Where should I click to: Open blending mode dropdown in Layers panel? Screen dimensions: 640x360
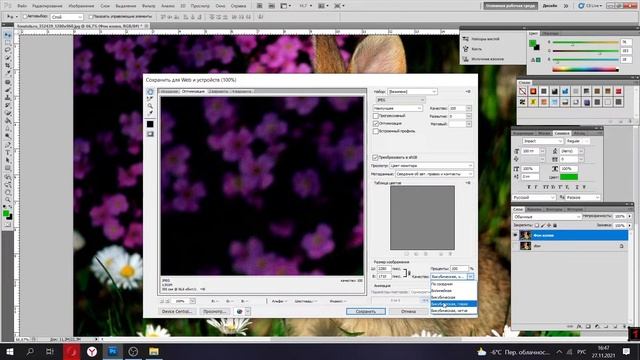[547, 217]
